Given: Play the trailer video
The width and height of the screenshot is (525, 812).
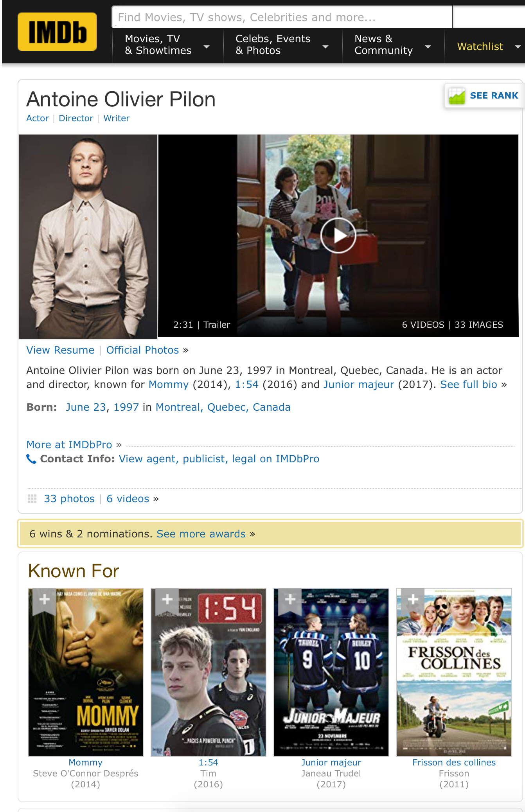Looking at the screenshot, I should coord(338,235).
